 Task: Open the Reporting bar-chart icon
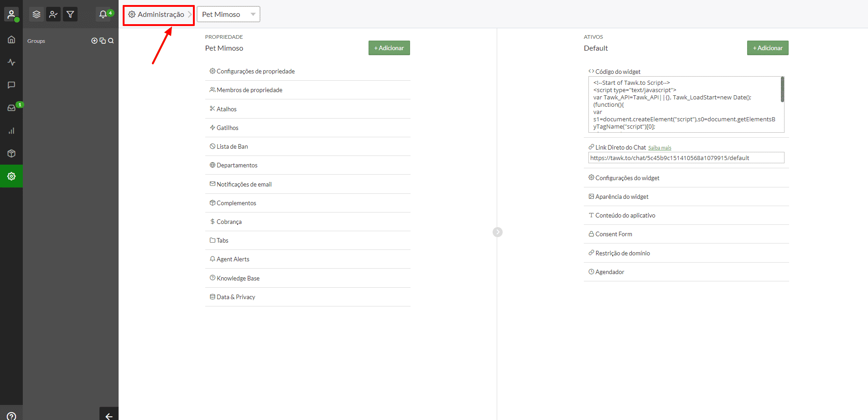(x=11, y=130)
